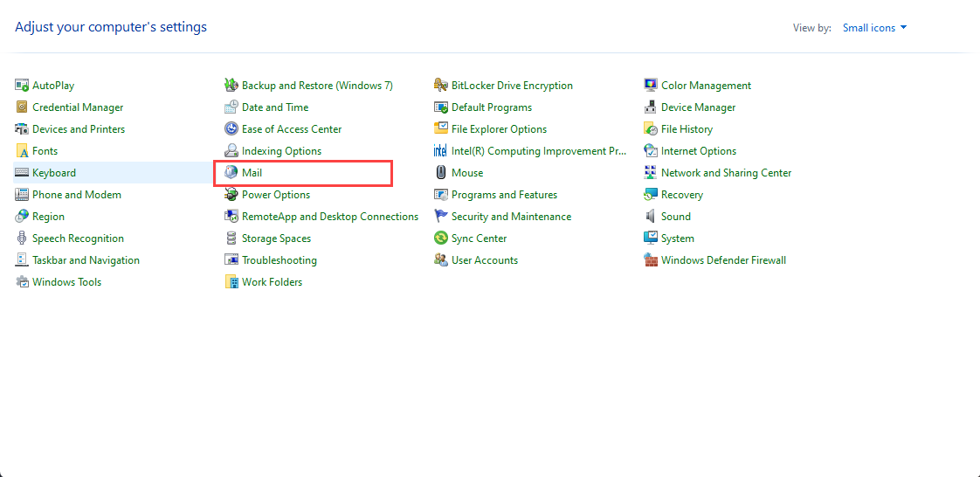Click the Color Management monitor icon
Screen dimensions: 980x477
click(x=652, y=86)
